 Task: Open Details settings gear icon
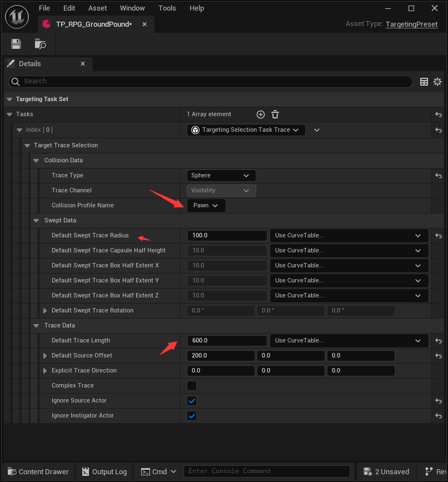(x=437, y=82)
